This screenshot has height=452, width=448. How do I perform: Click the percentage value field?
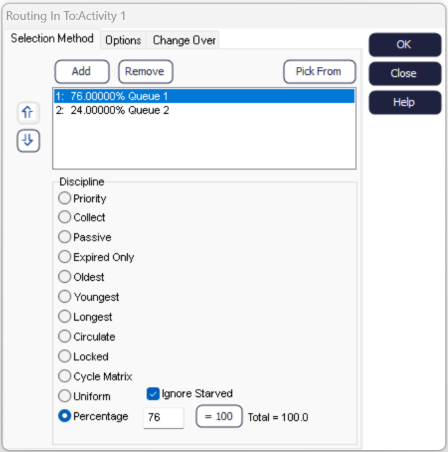click(163, 417)
